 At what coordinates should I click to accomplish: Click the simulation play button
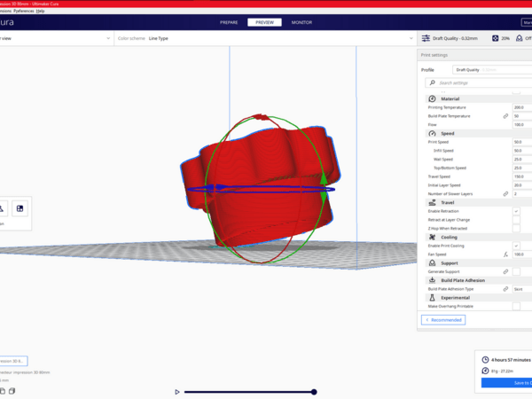177,391
